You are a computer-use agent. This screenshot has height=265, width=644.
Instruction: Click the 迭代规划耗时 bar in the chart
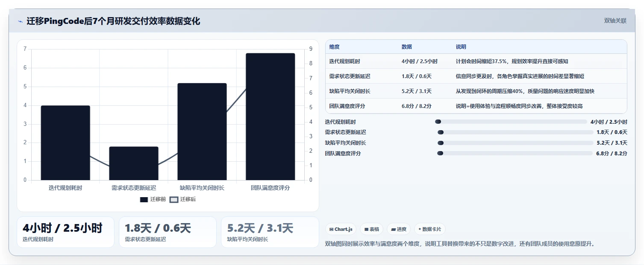tap(65, 143)
